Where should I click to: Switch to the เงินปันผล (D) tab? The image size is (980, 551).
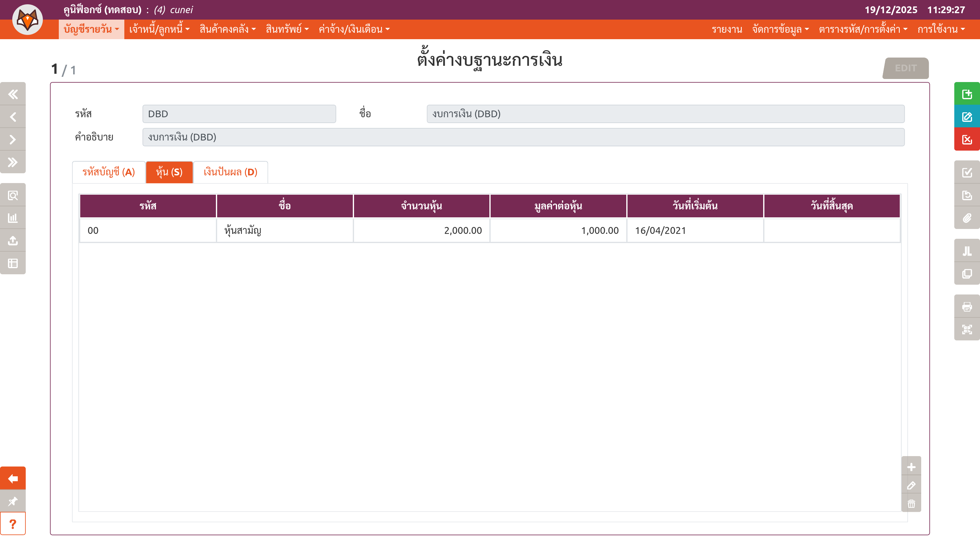click(230, 172)
